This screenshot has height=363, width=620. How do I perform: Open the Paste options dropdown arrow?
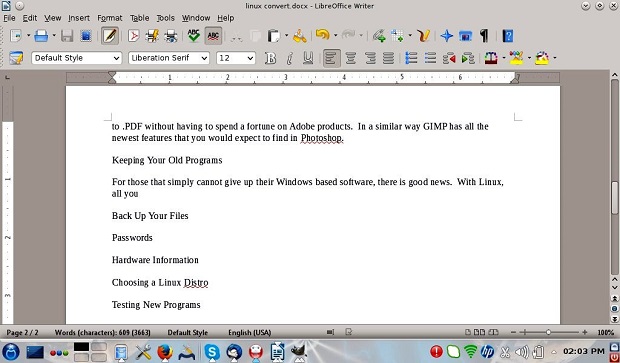tap(286, 36)
